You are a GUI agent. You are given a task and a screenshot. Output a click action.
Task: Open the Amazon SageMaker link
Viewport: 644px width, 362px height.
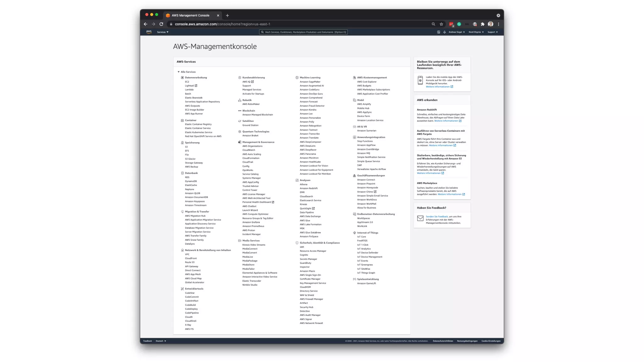[x=310, y=82]
